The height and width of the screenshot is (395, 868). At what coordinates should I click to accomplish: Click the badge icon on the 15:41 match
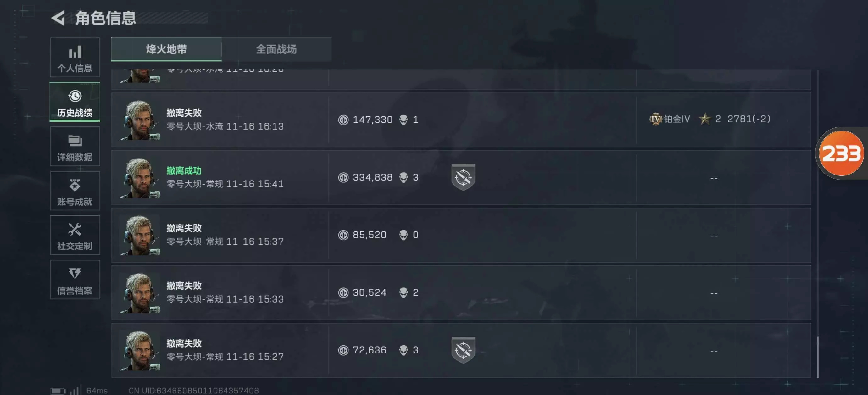coord(463,177)
